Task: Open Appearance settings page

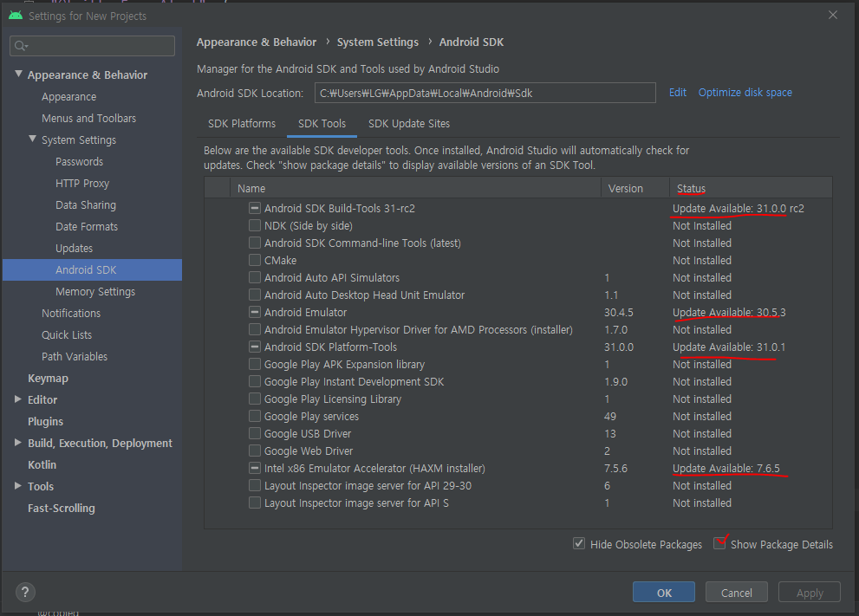Action: point(69,97)
